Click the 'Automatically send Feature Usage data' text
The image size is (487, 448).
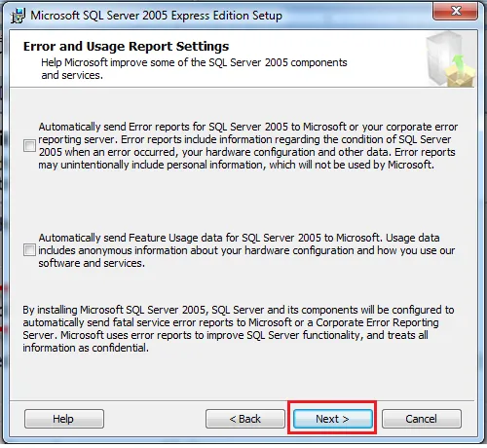coord(246,250)
